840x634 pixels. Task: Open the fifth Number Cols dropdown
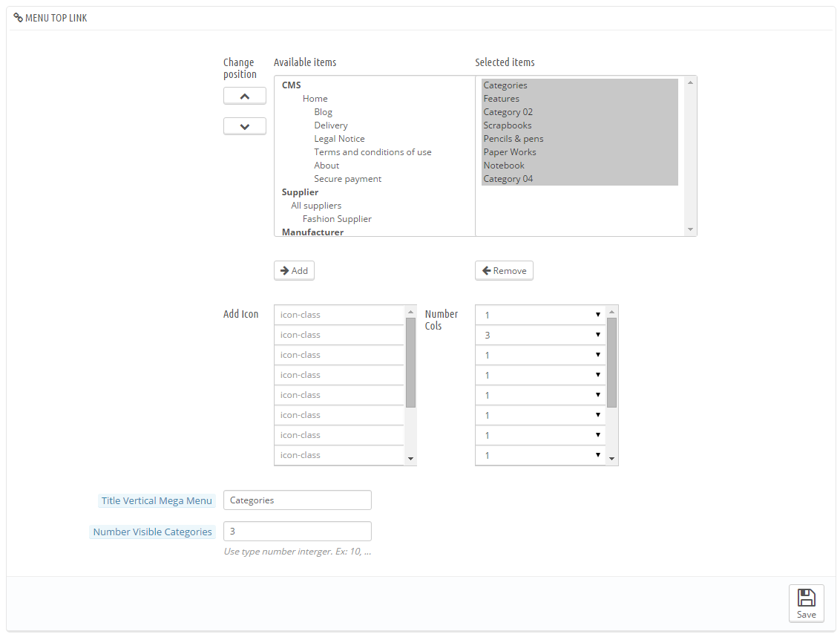[x=540, y=395]
